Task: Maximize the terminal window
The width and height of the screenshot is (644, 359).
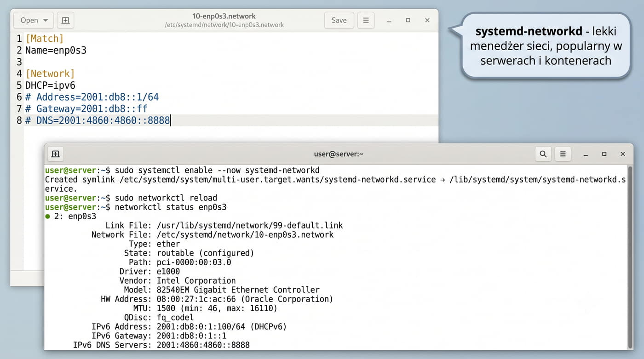Action: tap(604, 154)
